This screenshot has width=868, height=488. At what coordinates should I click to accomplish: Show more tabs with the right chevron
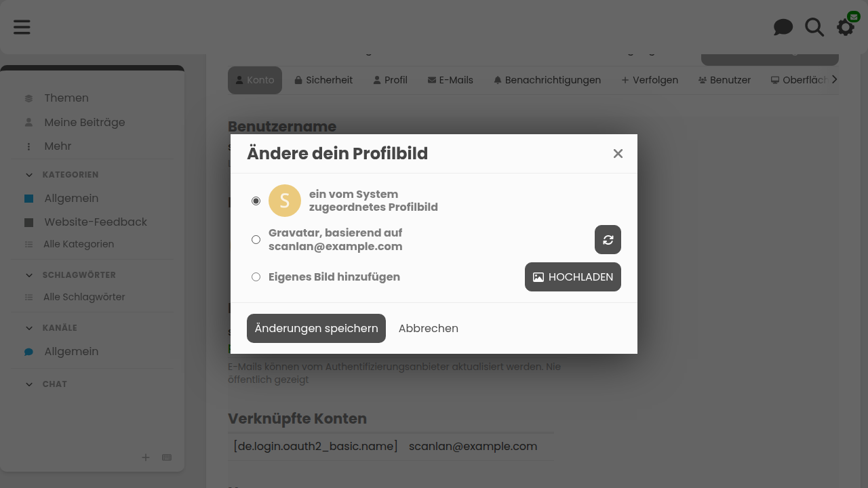(x=834, y=80)
